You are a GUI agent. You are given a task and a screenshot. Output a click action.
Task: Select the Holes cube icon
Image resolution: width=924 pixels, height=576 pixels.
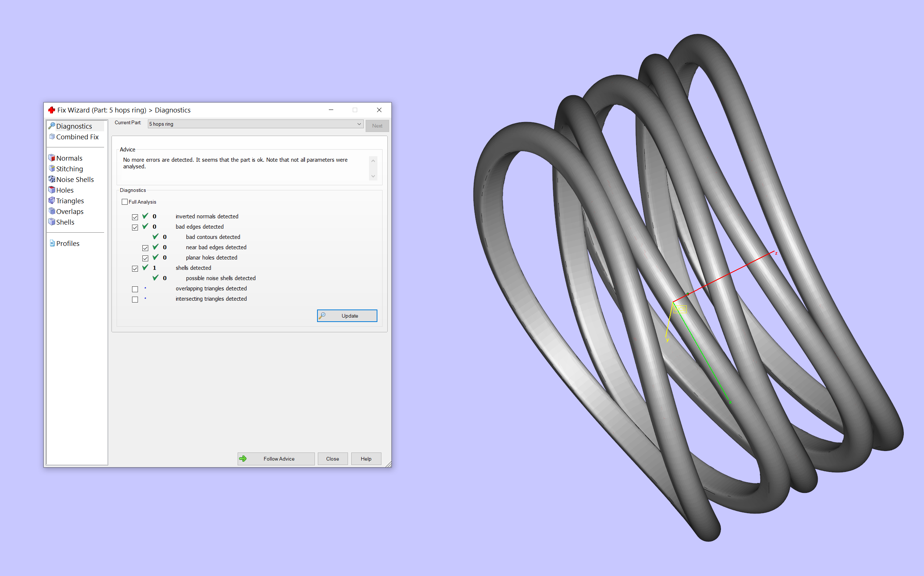pyautogui.click(x=52, y=190)
